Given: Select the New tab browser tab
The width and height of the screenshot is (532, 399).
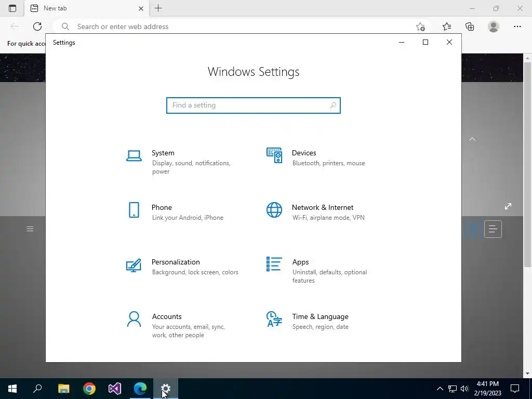Looking at the screenshot, I should coord(87,8).
